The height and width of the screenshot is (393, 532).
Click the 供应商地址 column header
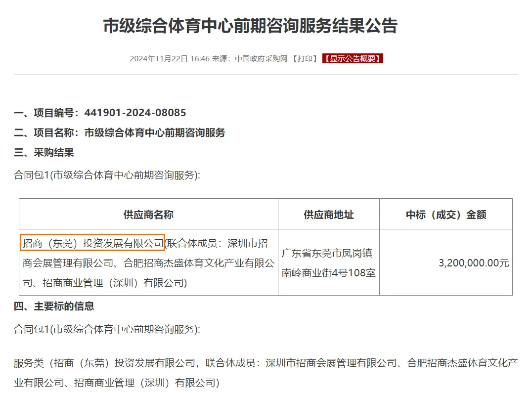click(329, 215)
